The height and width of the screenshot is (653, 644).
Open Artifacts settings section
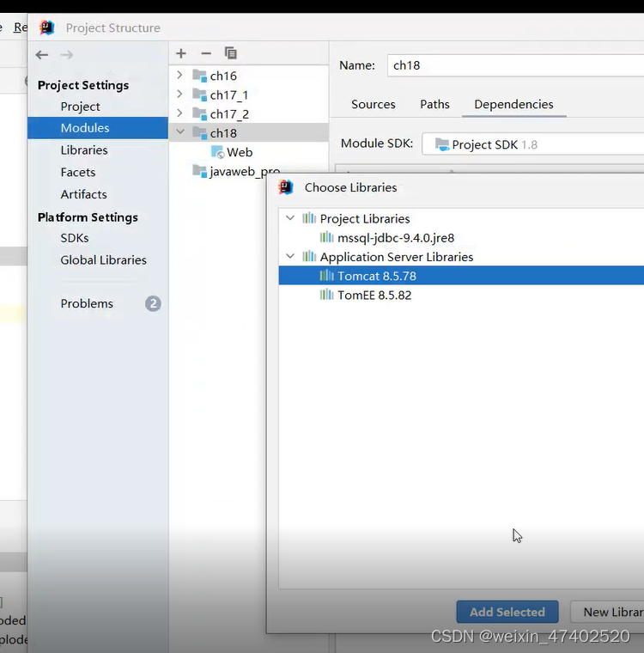(83, 194)
